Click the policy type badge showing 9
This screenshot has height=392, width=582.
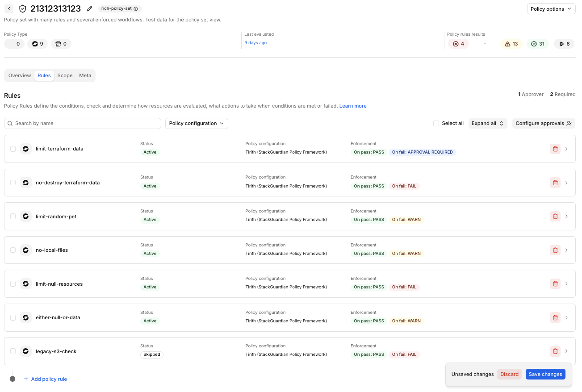tap(38, 44)
